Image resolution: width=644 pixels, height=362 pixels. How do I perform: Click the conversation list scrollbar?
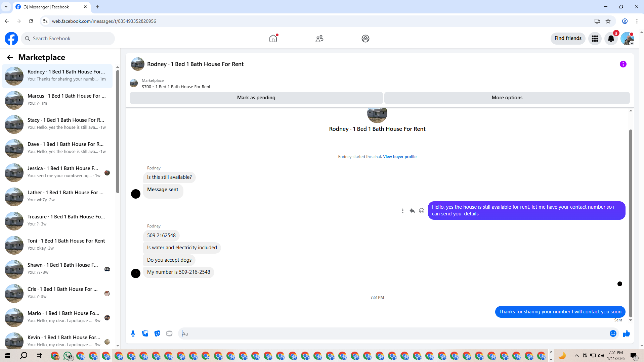[118, 132]
